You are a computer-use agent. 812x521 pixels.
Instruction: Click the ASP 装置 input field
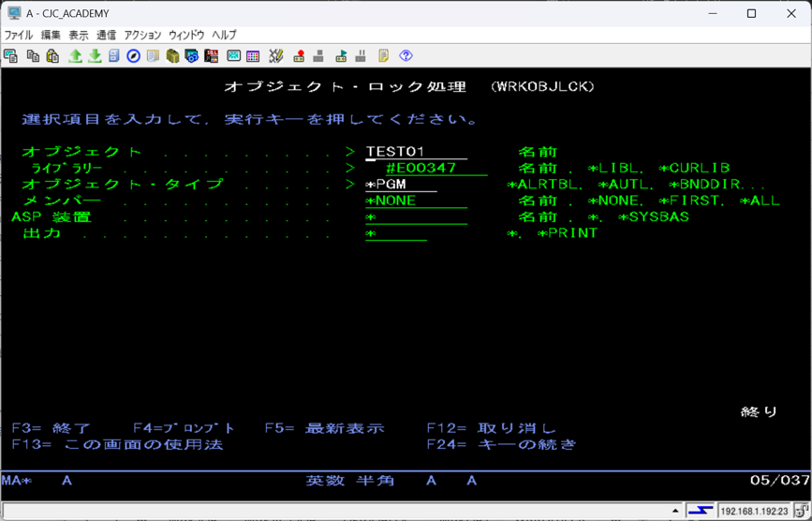point(417,217)
